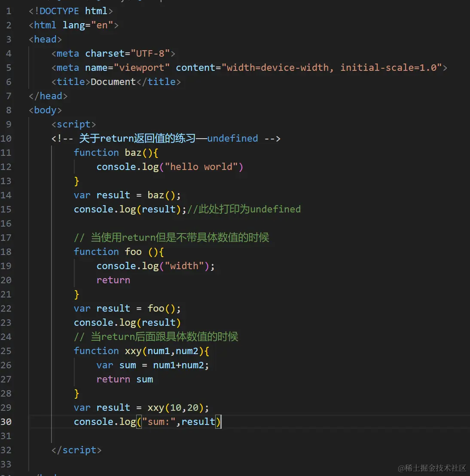Click the "function xxy(num1,num2){" declaration
470x476 pixels.
142,351
